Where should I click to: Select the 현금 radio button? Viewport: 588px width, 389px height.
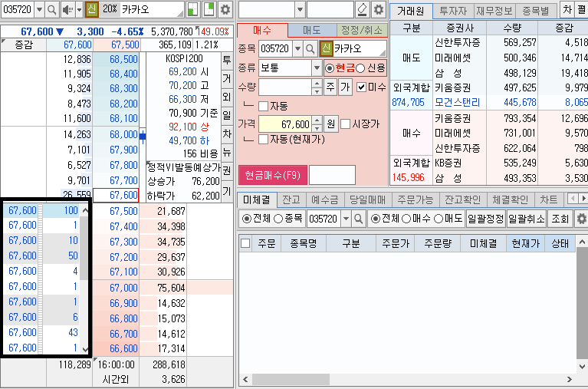tap(330, 68)
